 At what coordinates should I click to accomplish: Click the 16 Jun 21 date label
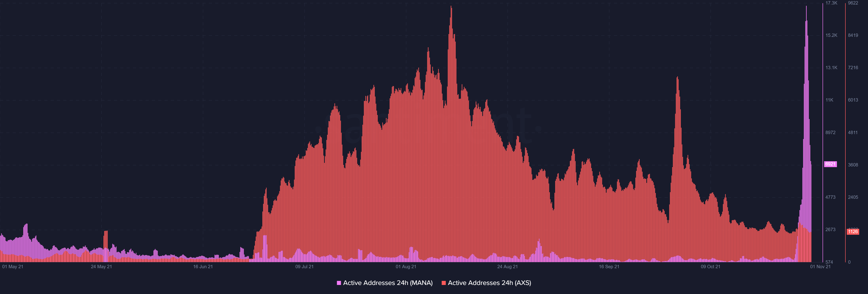point(203,267)
